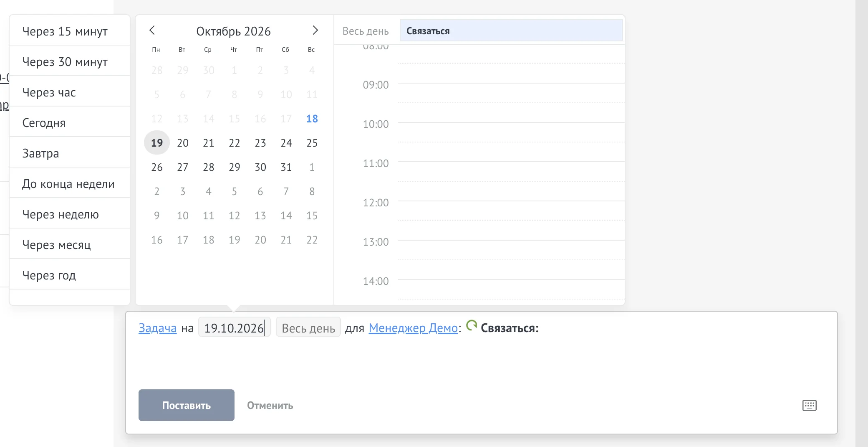Select October 23 in the calendar
This screenshot has width=868, height=447.
pyautogui.click(x=260, y=143)
